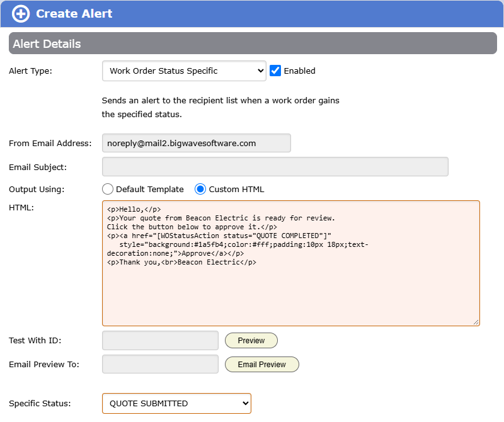Image resolution: width=504 pixels, height=422 pixels.
Task: Click the Email Subject input field
Action: (x=275, y=166)
